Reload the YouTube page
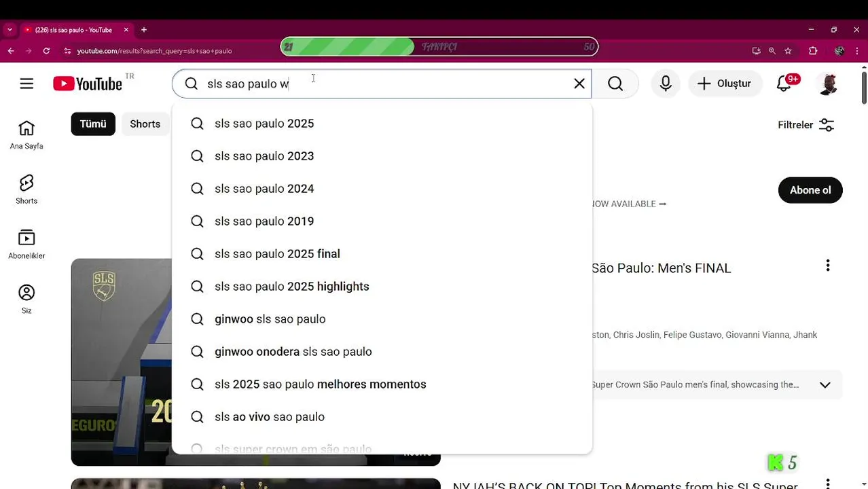 pos(46,51)
